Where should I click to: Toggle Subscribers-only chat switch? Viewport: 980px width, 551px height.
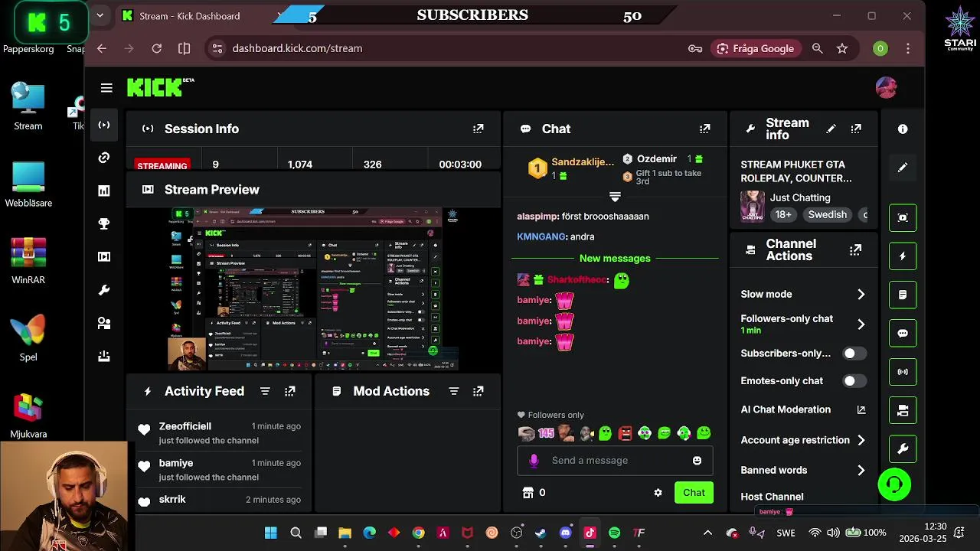point(854,354)
